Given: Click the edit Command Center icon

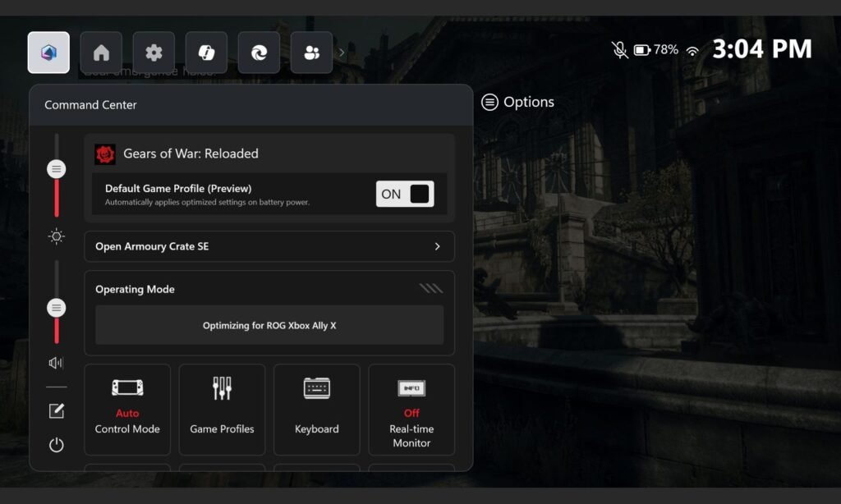Looking at the screenshot, I should point(57,411).
